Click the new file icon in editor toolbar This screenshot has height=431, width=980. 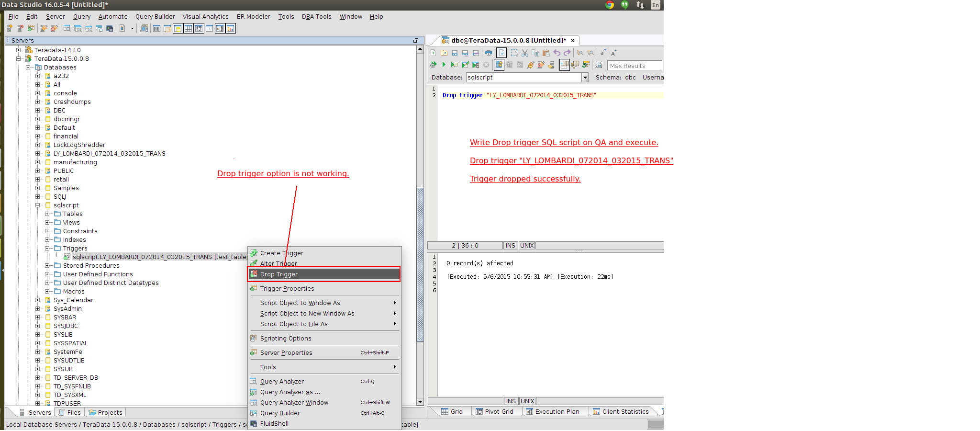pos(434,53)
